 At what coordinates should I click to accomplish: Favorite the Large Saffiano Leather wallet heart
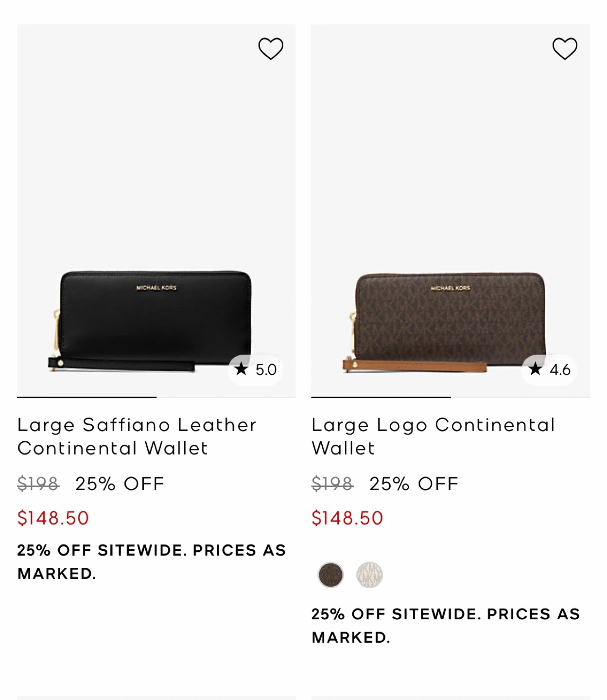pos(270,49)
